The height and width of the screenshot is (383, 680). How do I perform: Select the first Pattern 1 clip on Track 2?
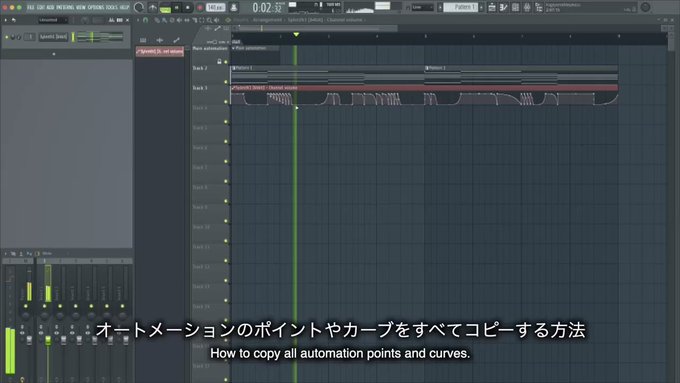pyautogui.click(x=327, y=74)
